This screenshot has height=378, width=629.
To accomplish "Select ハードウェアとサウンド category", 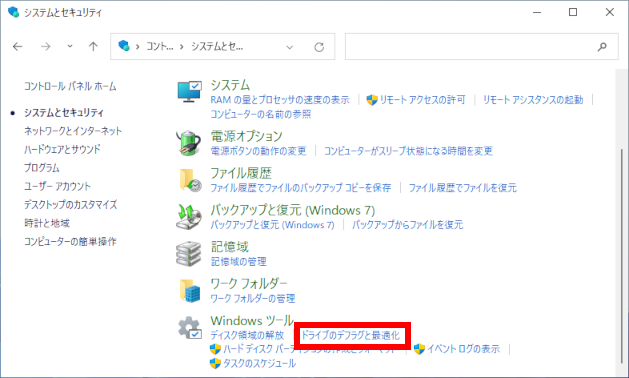I will [62, 149].
